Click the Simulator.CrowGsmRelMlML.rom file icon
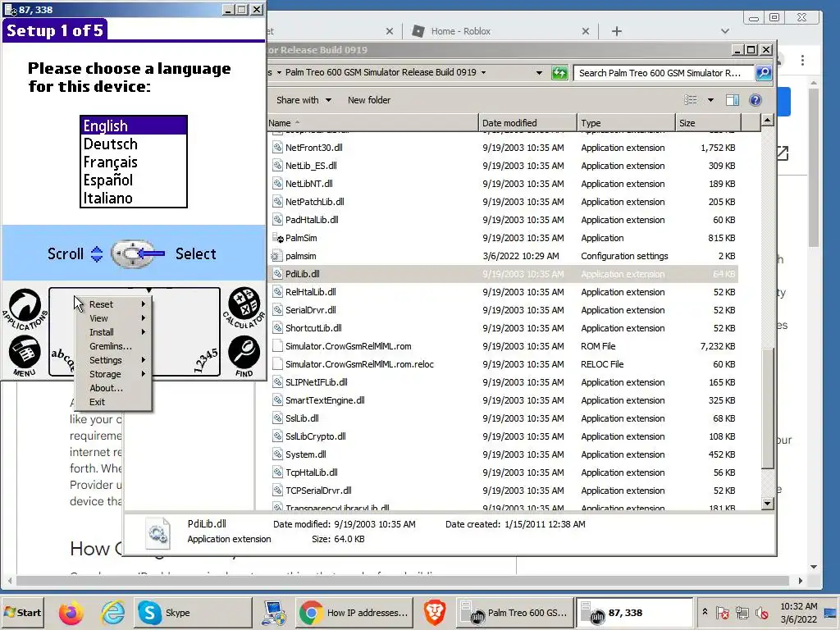840x630 pixels. pos(277,346)
